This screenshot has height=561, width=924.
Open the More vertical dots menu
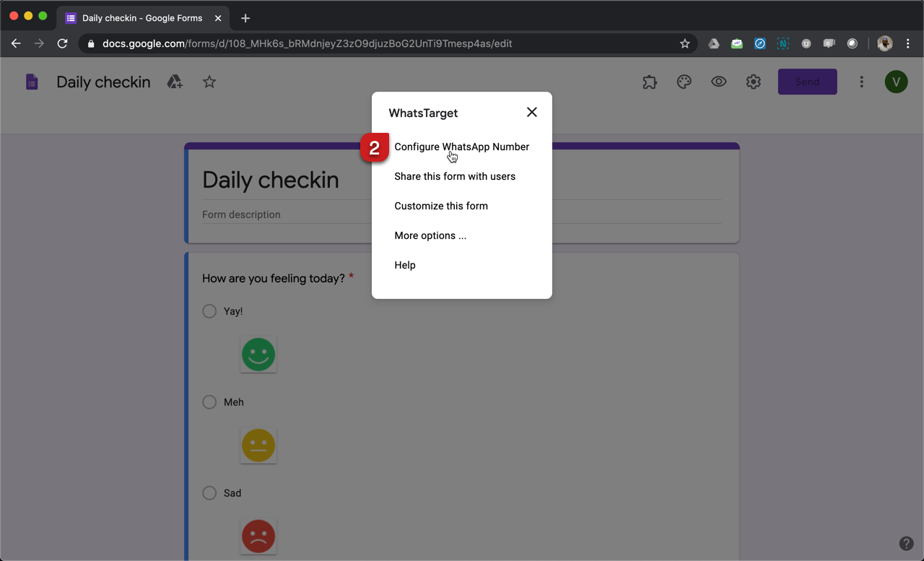861,82
